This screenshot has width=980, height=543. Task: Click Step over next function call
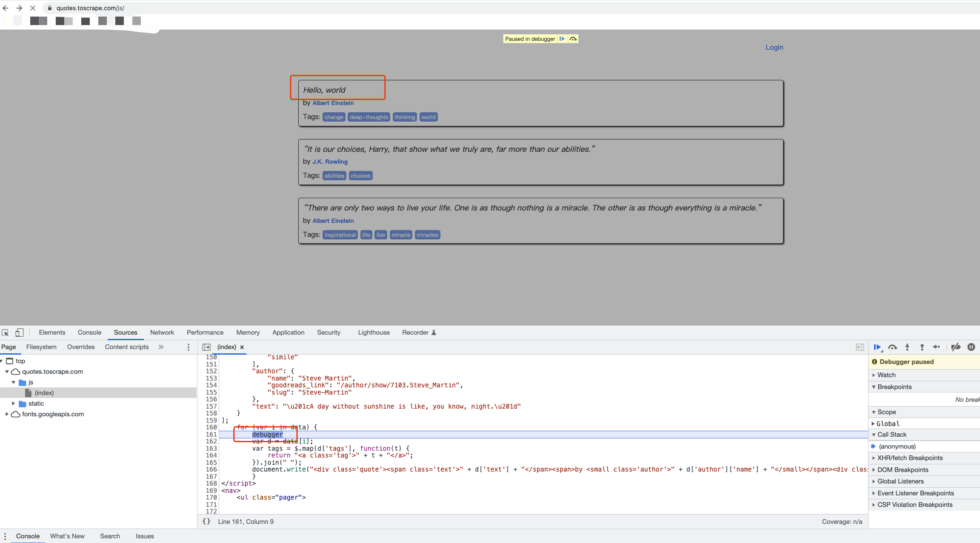892,347
